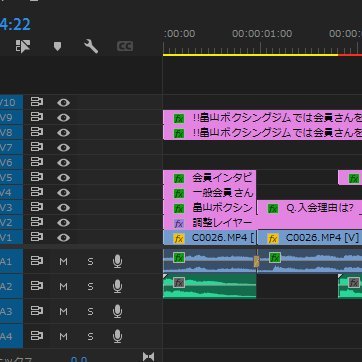Toggle sync lock on track V8
This screenshot has height=362, width=362.
37,132
